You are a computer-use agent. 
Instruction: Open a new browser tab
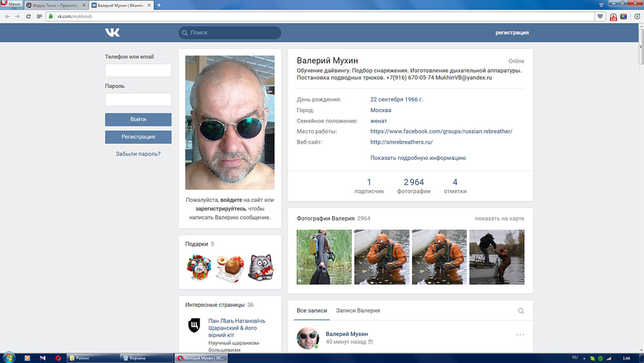click(x=159, y=5)
